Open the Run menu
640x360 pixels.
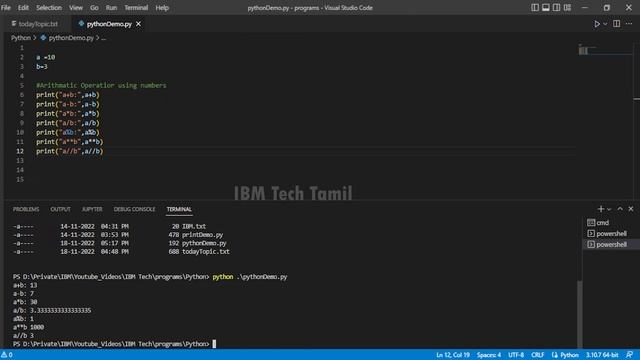pyautogui.click(x=111, y=8)
